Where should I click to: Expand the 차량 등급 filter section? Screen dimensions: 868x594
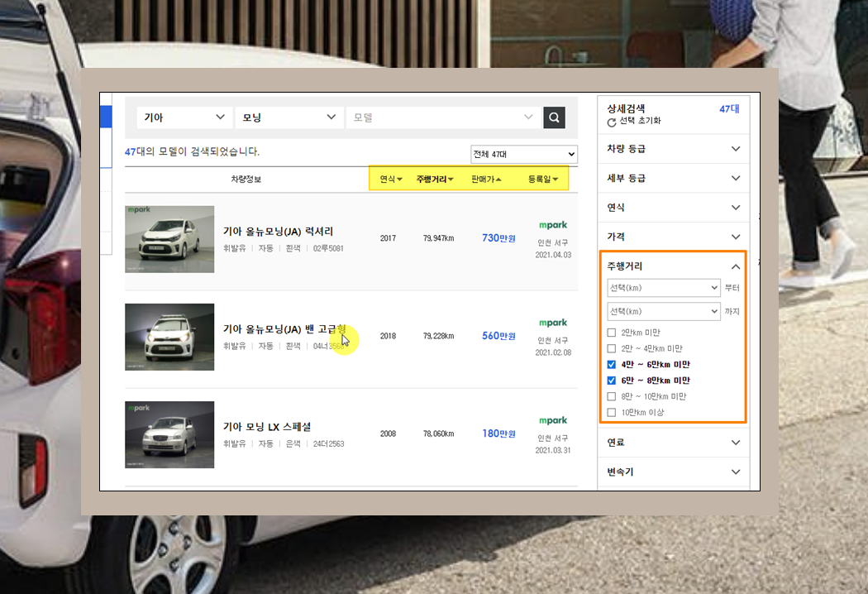coord(674,149)
